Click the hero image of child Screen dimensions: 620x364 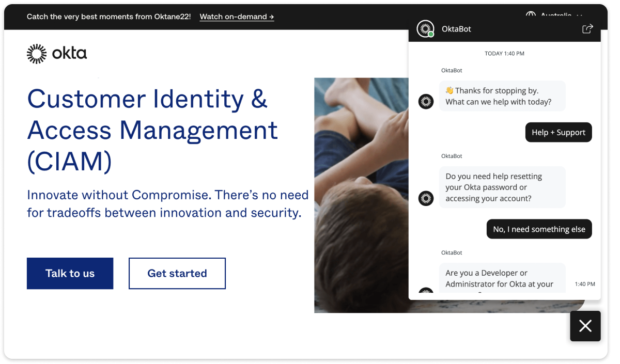[362, 195]
